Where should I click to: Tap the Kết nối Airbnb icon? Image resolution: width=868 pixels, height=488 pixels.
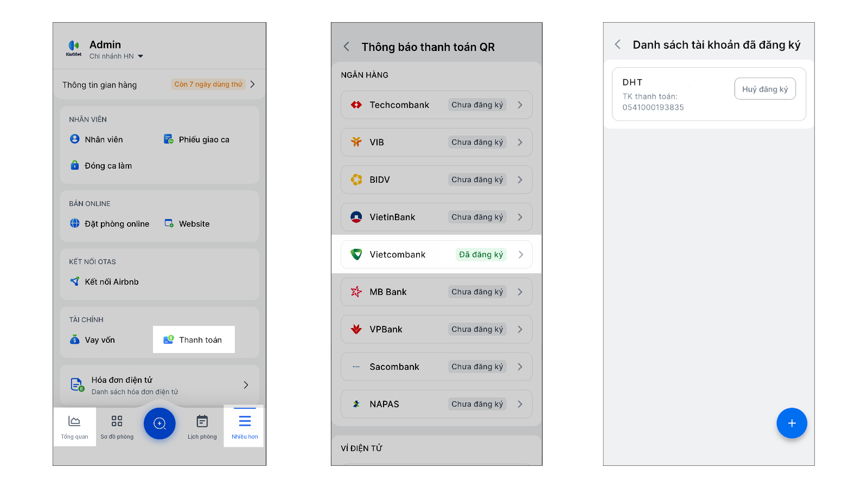[x=75, y=281]
